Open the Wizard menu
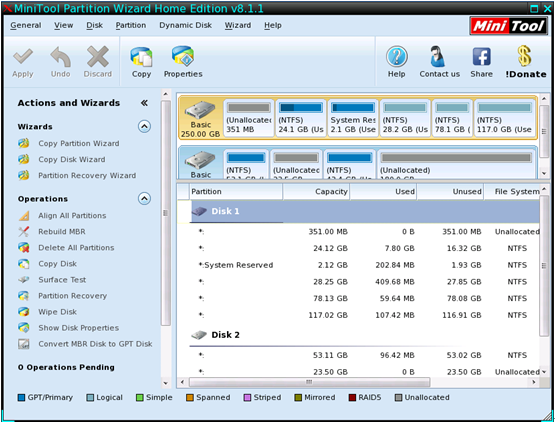 (x=238, y=25)
